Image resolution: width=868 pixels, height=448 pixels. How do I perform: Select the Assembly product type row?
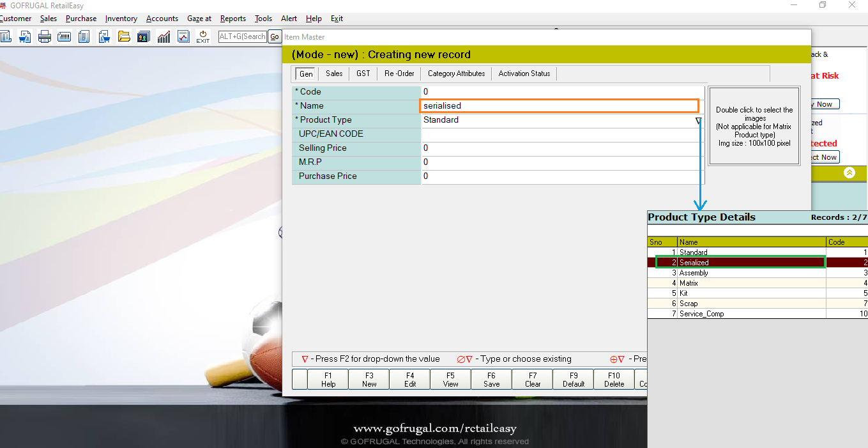pos(758,273)
